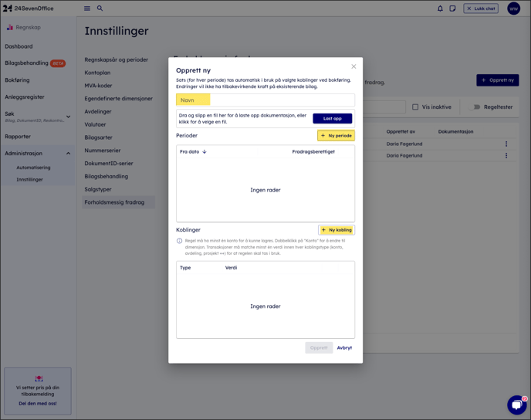Close the Opprett ny dialog
Screen dimensions: 531x420
[353, 66]
